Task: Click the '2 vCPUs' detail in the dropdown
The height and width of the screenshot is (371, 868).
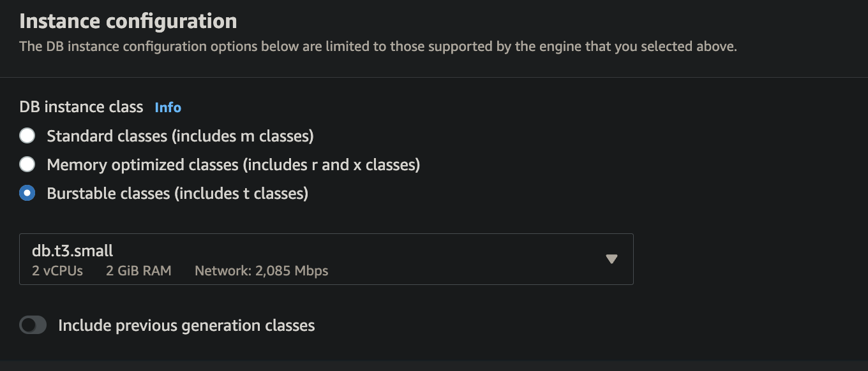Action: 57,270
